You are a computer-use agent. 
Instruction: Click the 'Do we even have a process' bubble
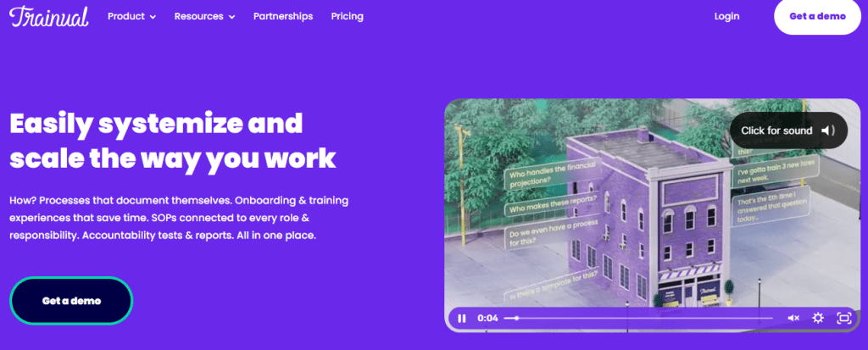553,232
